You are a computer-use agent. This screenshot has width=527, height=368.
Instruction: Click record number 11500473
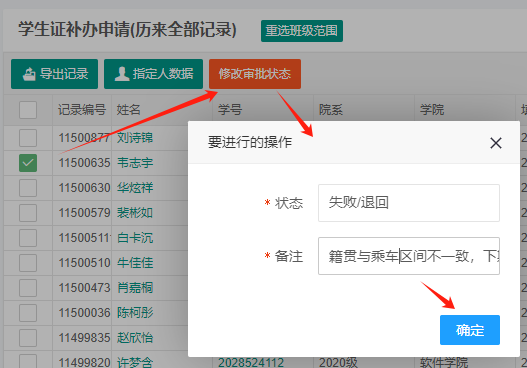coord(84,288)
